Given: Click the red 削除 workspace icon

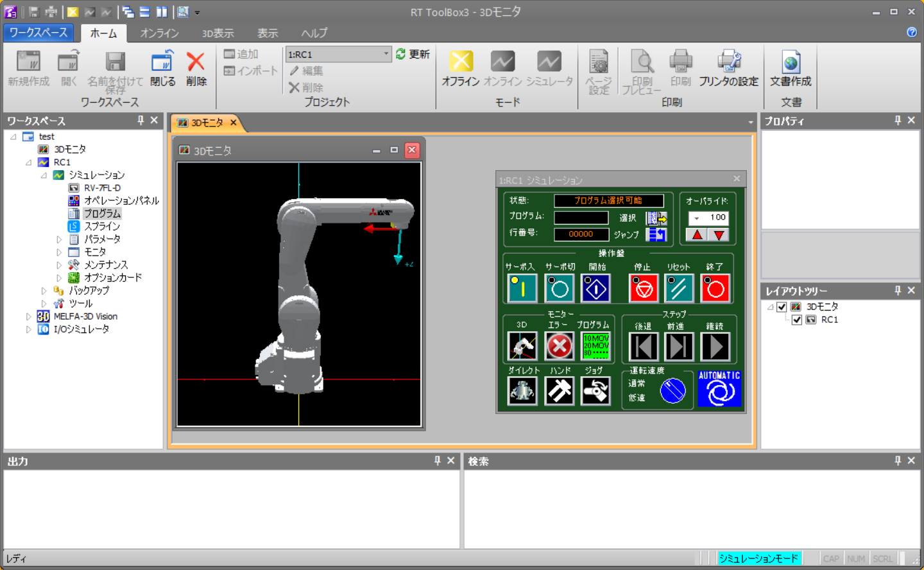Looking at the screenshot, I should (196, 69).
